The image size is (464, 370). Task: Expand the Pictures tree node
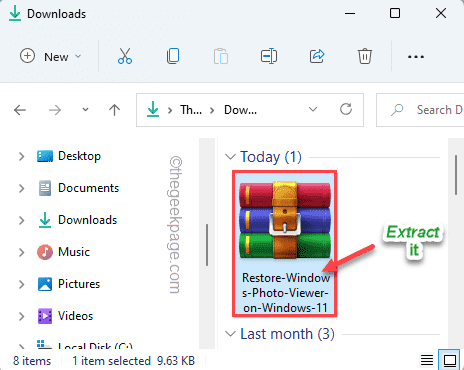pos(22,284)
